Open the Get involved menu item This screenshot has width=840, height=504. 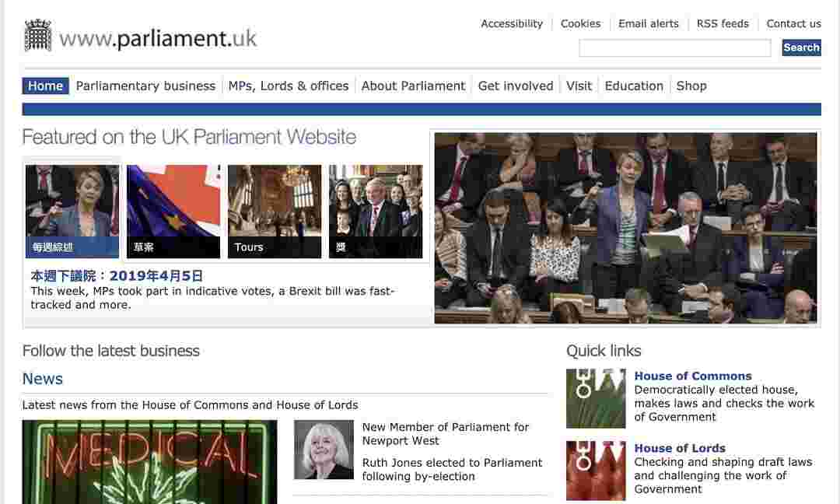[516, 86]
